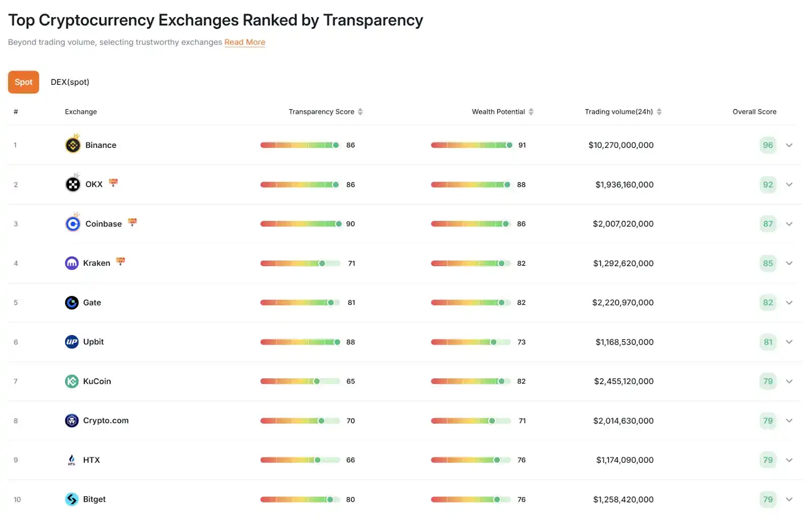Toggle sorting by Wealth Potential
Image resolution: width=812 pixels, height=518 pixels.
point(531,112)
